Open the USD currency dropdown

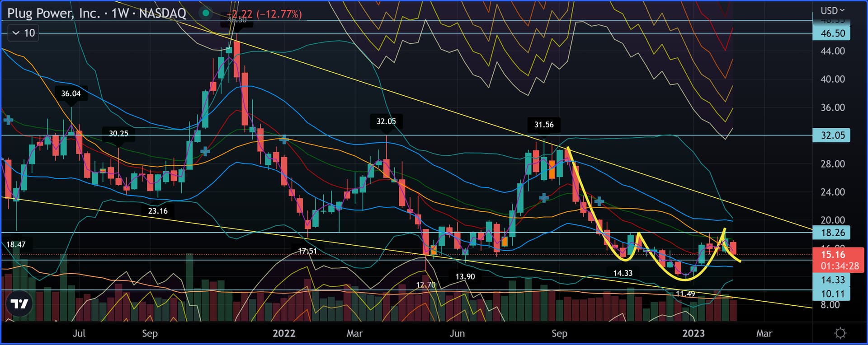point(832,10)
